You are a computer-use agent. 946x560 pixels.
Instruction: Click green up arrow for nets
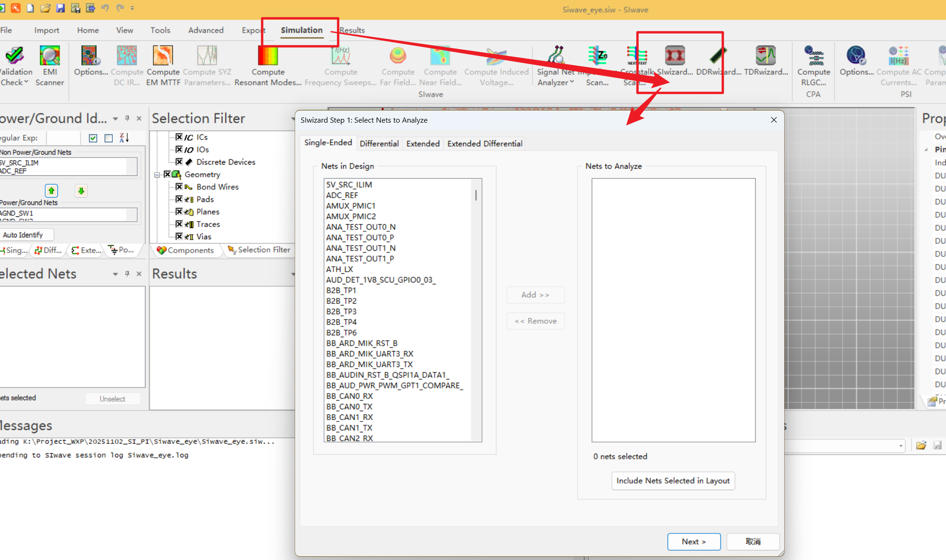tap(51, 191)
